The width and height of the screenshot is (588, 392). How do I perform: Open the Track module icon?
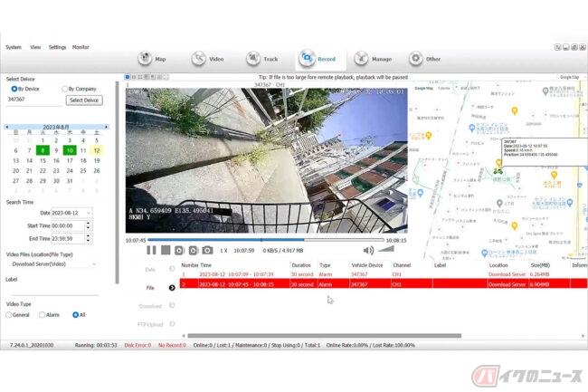pos(253,59)
